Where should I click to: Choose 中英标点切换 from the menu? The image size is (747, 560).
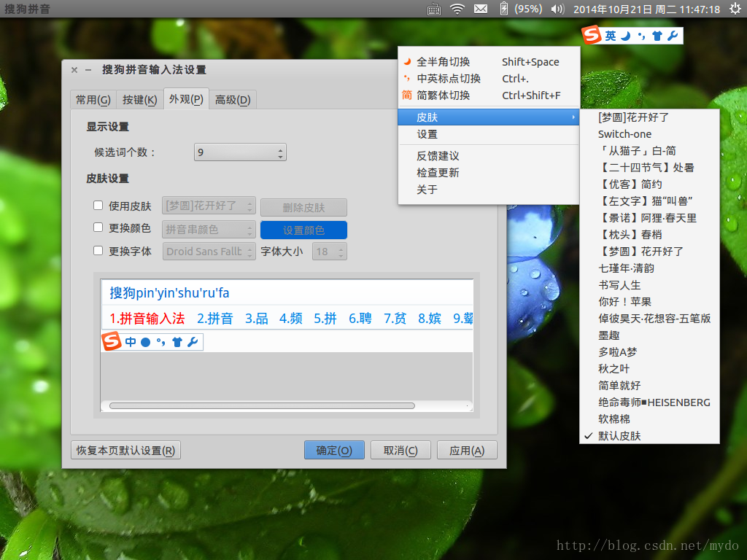(x=488, y=79)
